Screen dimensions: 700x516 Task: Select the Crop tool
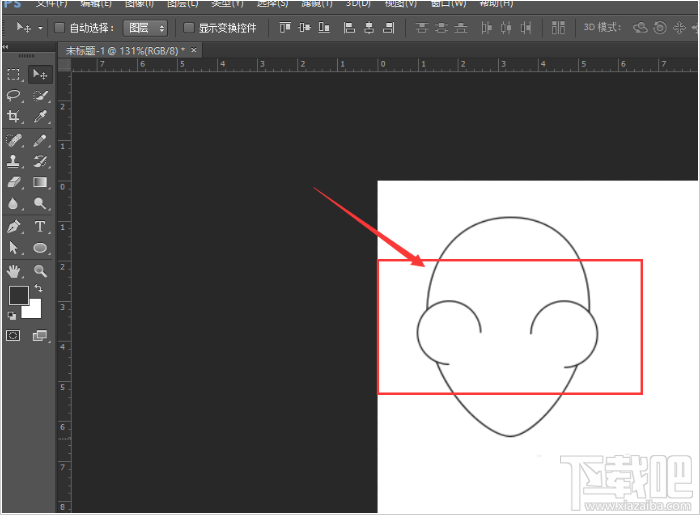(14, 116)
